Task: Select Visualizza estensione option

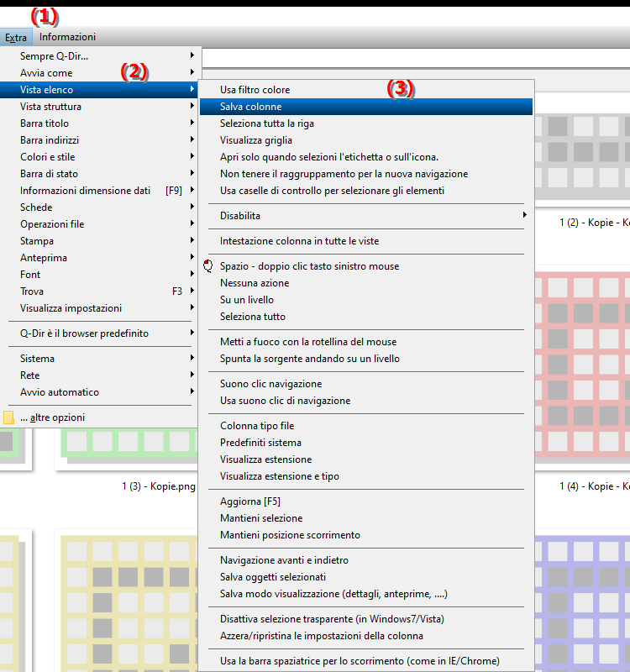Action: (366, 459)
